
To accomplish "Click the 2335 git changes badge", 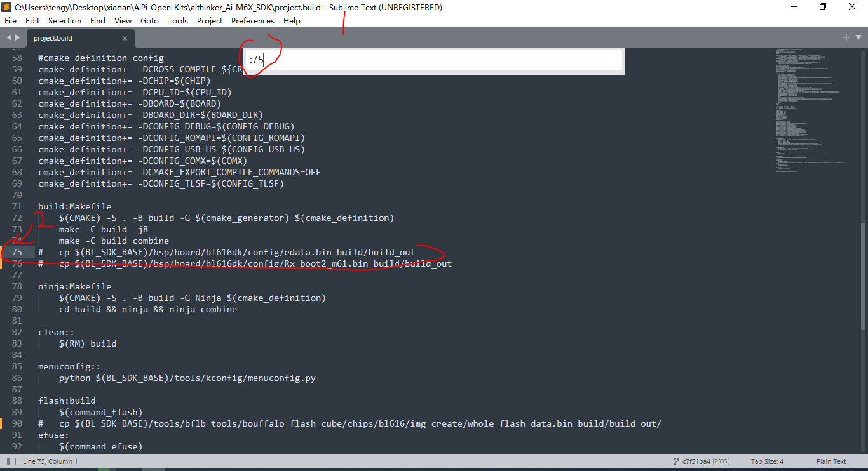I will (721, 461).
